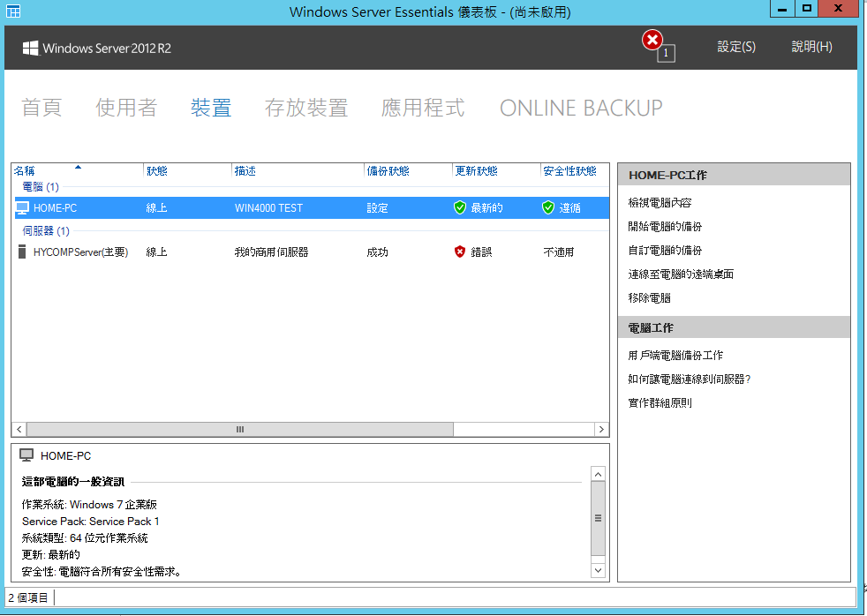Click 移除電腦 task link

pos(649,297)
